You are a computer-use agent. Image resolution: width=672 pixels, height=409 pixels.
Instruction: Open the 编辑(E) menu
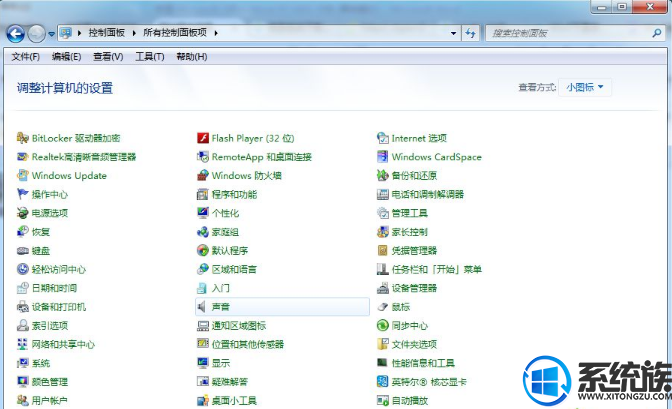[66, 57]
